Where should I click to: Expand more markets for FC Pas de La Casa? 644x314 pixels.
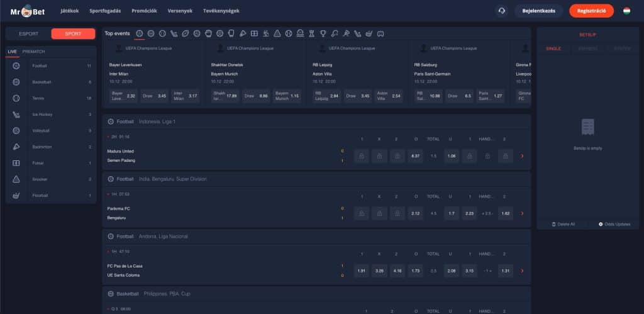pyautogui.click(x=522, y=271)
